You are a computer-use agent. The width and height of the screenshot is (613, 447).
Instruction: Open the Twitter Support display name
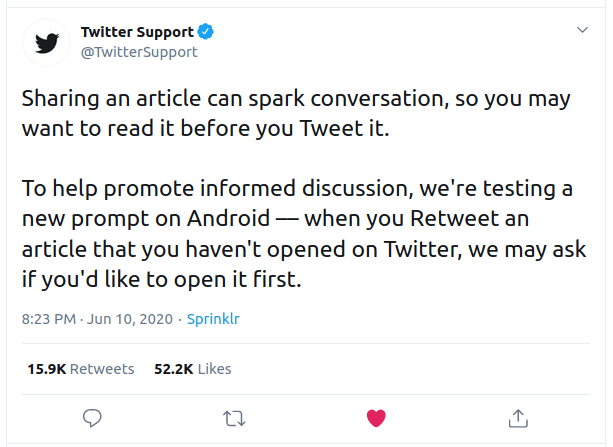click(137, 32)
